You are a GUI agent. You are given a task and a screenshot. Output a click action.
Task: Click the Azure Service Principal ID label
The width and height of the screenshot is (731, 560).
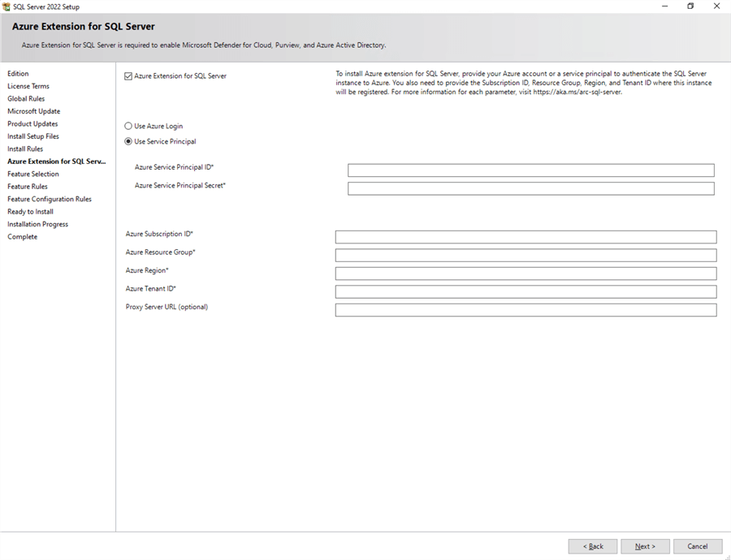click(174, 167)
